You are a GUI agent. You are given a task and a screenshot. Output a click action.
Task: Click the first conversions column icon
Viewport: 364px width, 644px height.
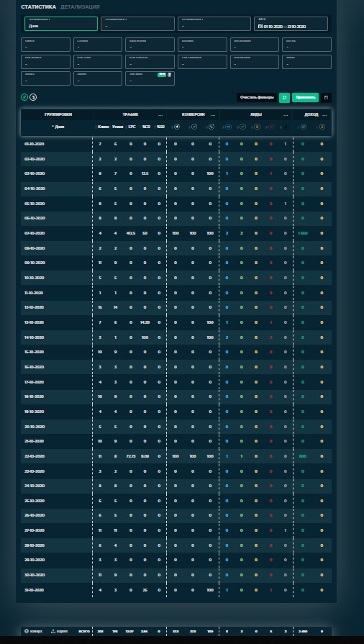(x=177, y=127)
